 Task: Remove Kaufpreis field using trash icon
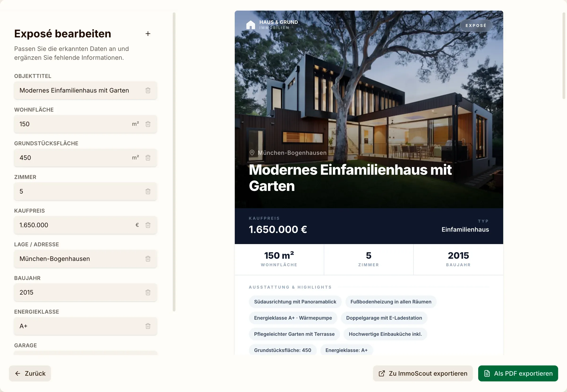pos(148,225)
